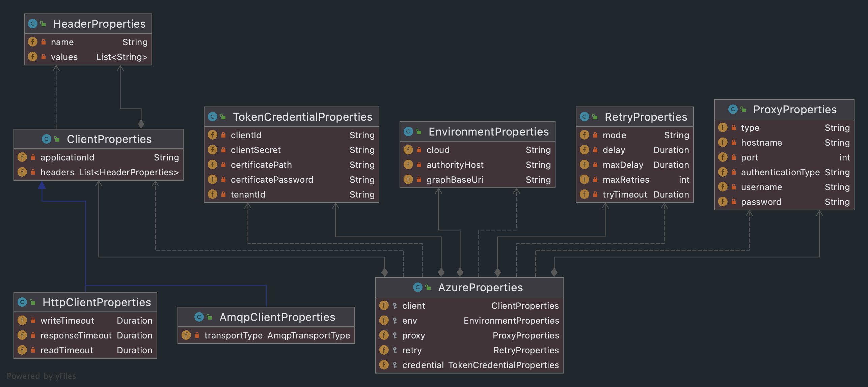This screenshot has width=868, height=387.
Task: Select the maxRetries int field row
Action: click(x=634, y=179)
